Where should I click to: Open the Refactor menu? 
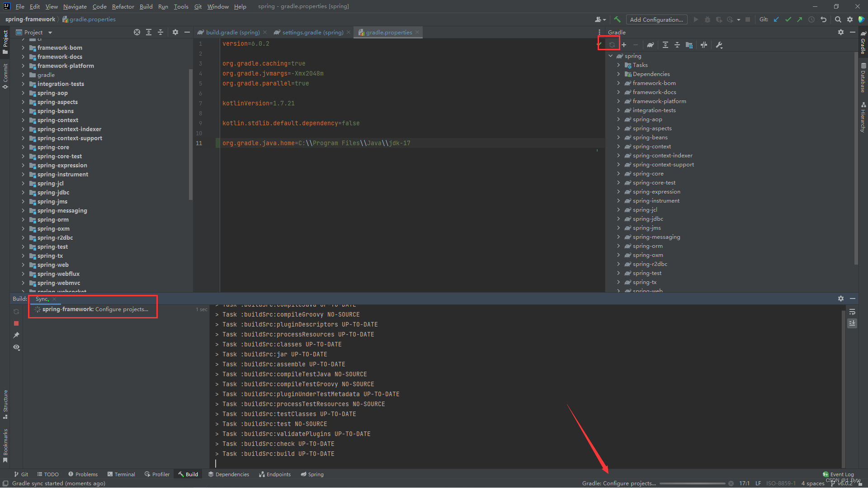pos(123,6)
